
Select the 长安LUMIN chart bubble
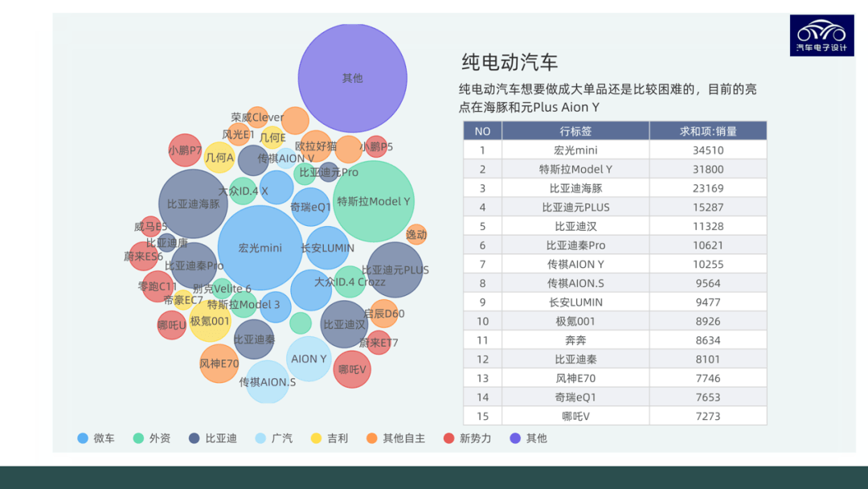click(x=327, y=248)
